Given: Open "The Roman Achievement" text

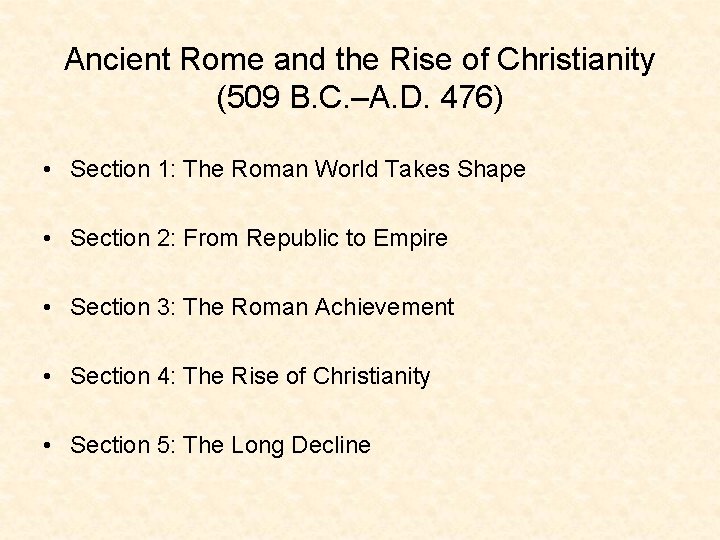Looking at the screenshot, I should (x=318, y=307).
